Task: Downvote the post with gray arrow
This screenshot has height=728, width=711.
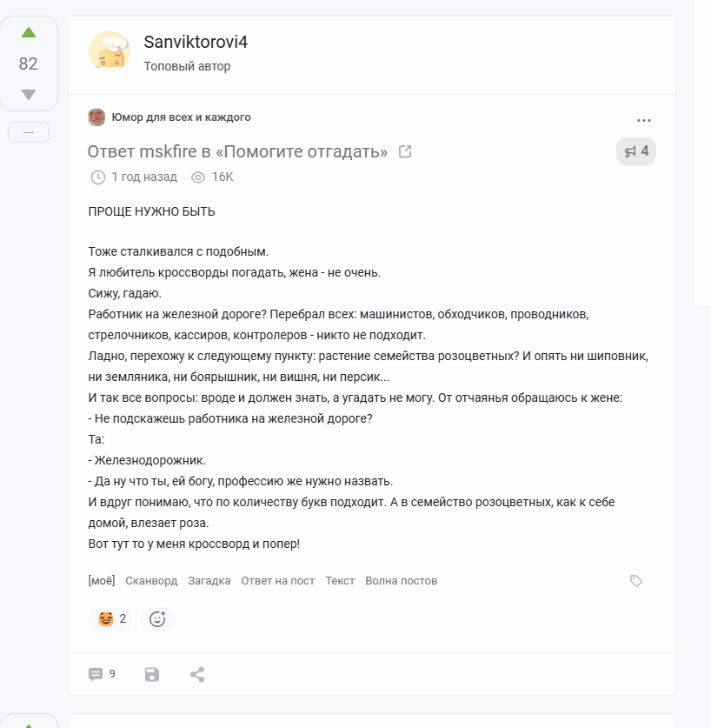Action: click(x=29, y=94)
